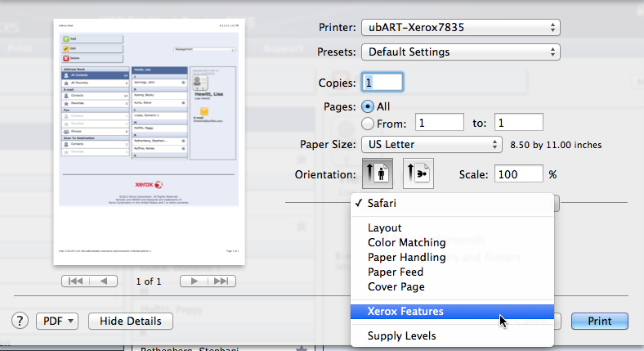Choose Supply Levels menu item
Image resolution: width=644 pixels, height=351 pixels.
(401, 335)
